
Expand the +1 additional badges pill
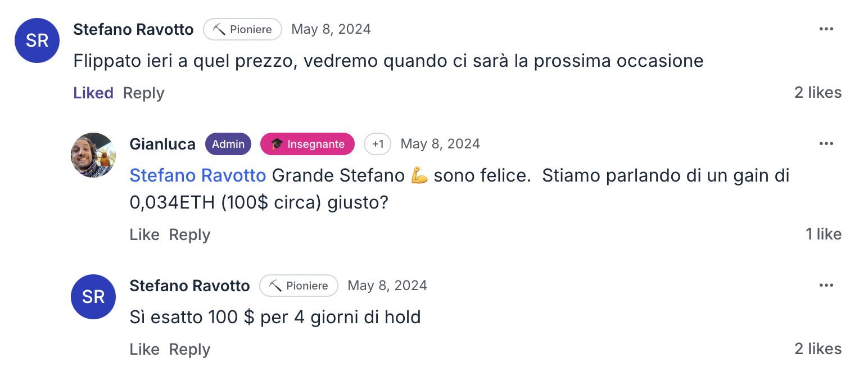pyautogui.click(x=377, y=144)
